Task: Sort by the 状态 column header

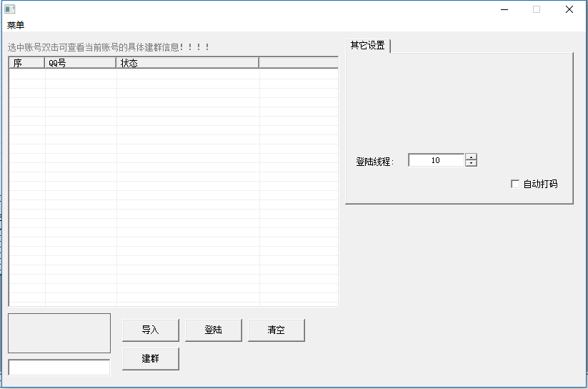Action: (187, 63)
